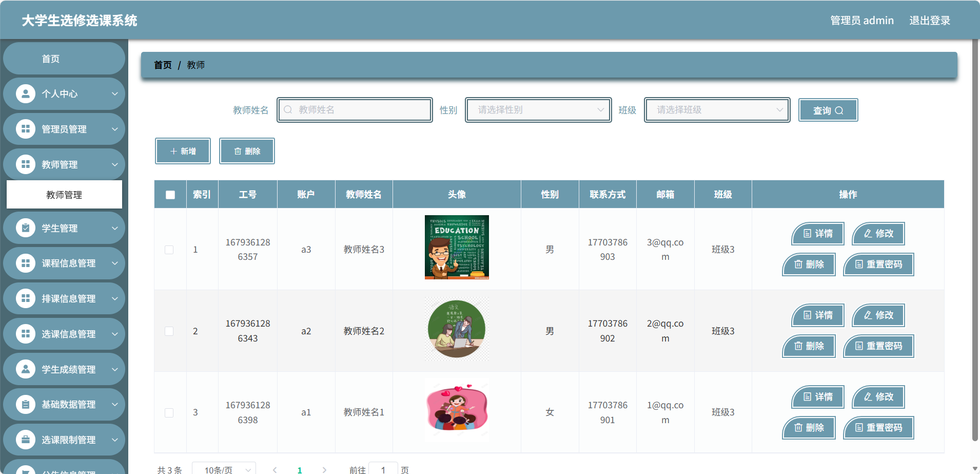The image size is (980, 474).
Task: Click the 查询 search button
Action: 828,110
